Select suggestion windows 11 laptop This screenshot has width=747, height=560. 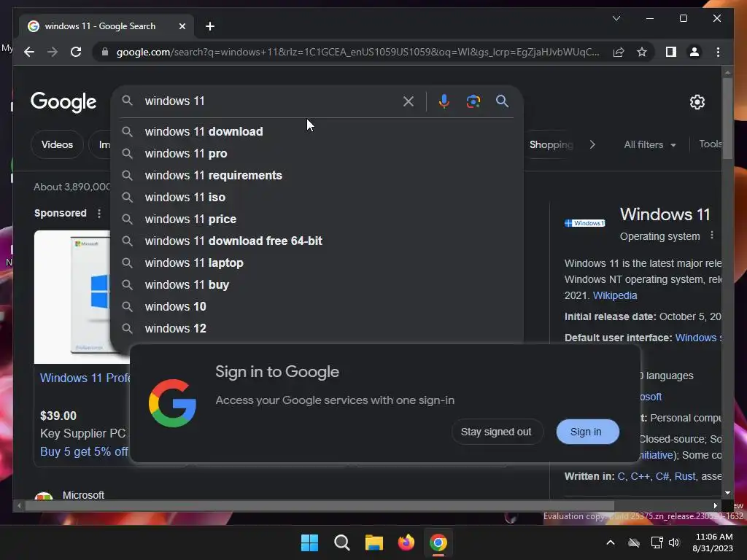[x=317, y=262]
